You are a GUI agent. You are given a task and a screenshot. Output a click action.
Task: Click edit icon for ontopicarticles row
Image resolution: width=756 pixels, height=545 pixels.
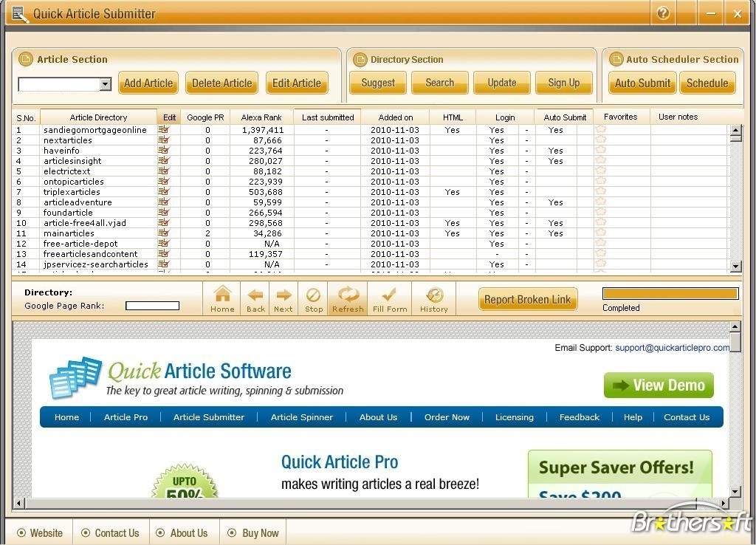coord(164,182)
